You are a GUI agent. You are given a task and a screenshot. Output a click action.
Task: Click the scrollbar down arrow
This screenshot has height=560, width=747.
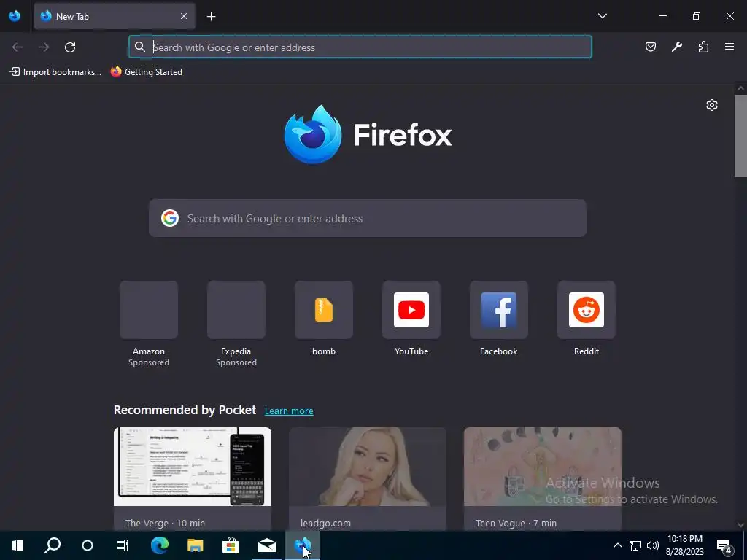tap(740, 525)
